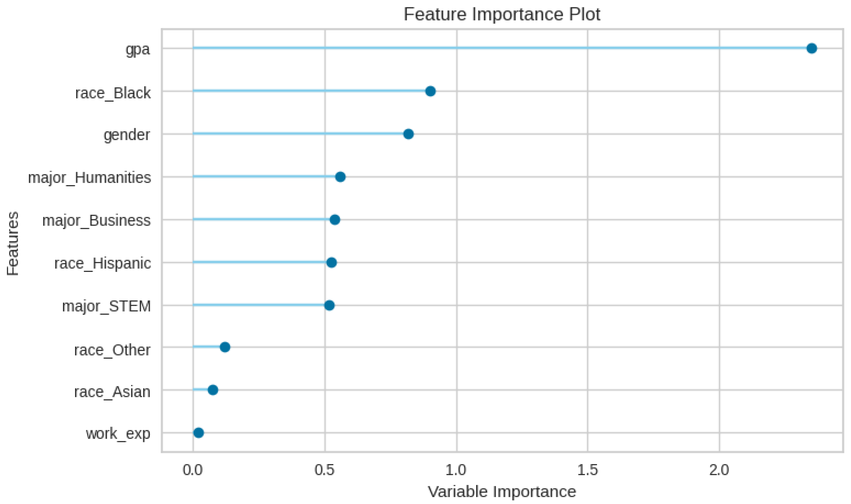Select the 2.0 x-axis tick label
The height and width of the screenshot is (504, 851).
[719, 470]
